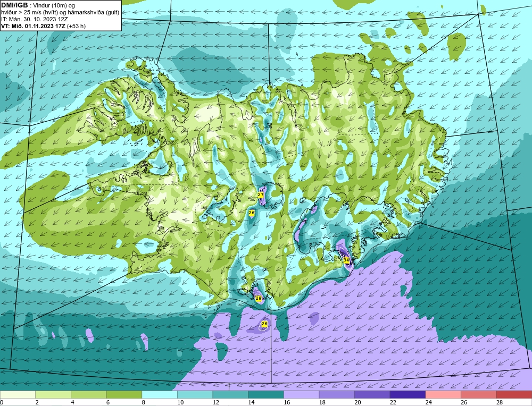The width and height of the screenshot is (532, 406).
Task: Pick the 10–12 m/s aqua legend swatch
Action: [195, 394]
